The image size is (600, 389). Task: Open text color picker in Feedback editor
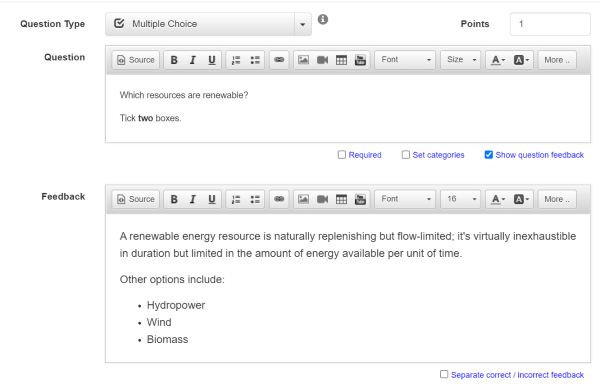coord(498,199)
